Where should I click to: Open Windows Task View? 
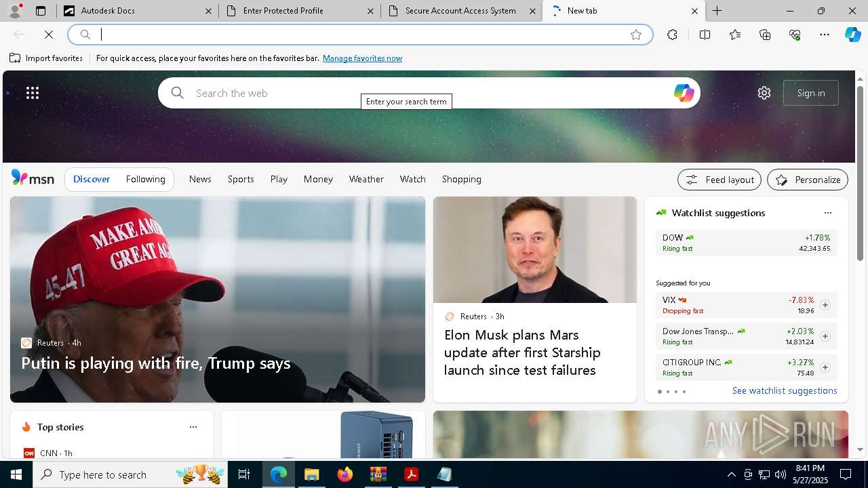244,474
